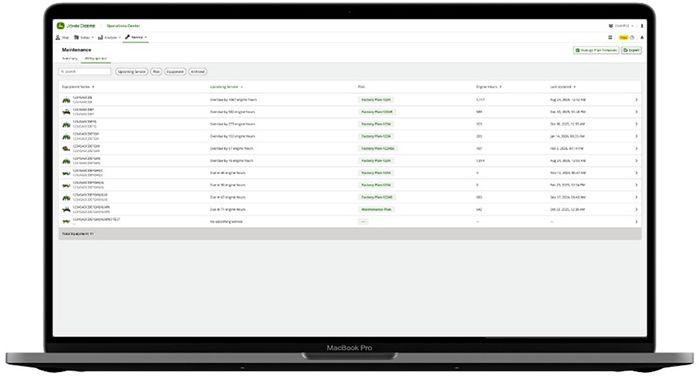Click the Maintenance Plan badge
This screenshot has width=700, height=381.
(376, 209)
